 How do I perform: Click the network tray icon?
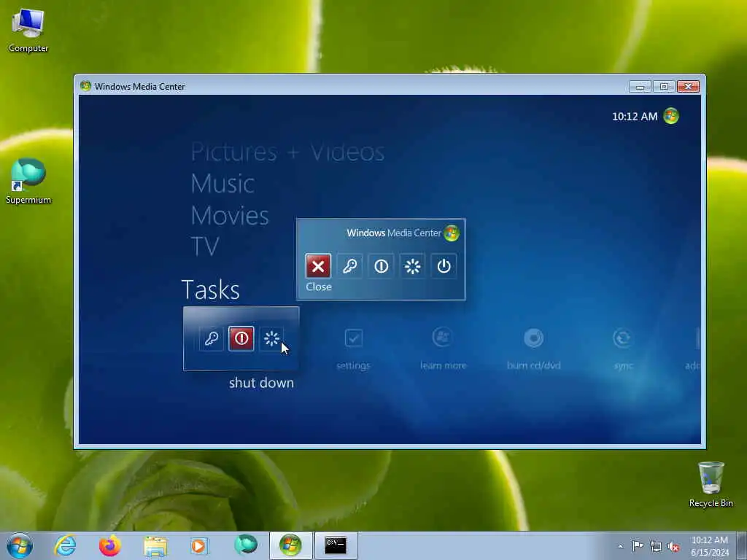[x=656, y=546]
